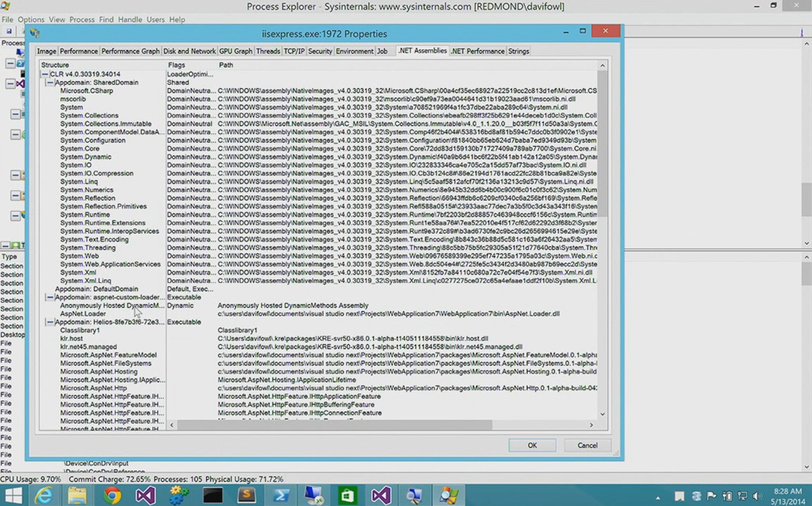Screen dimensions: 812x506
Task: Open File Explorer from taskbar
Action: coord(77,496)
